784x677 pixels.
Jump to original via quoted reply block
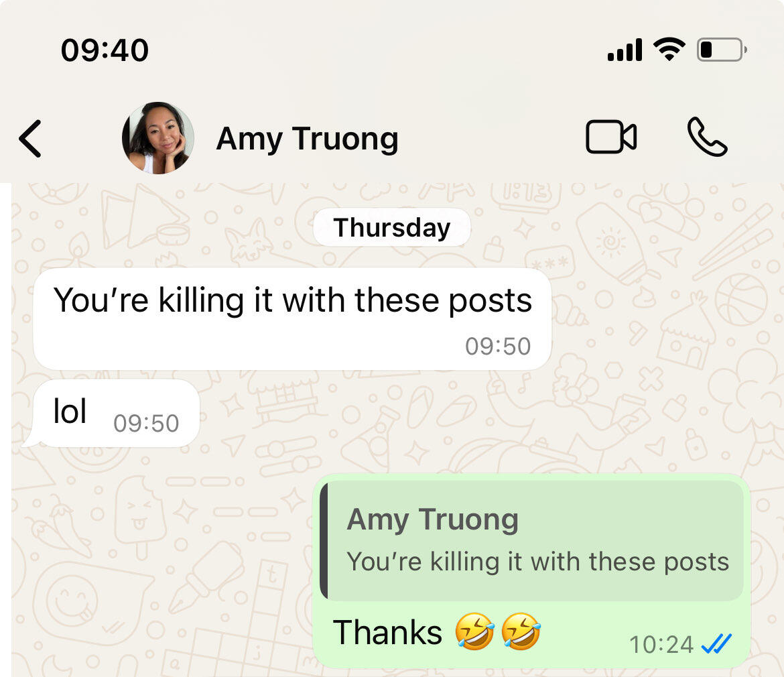531,541
